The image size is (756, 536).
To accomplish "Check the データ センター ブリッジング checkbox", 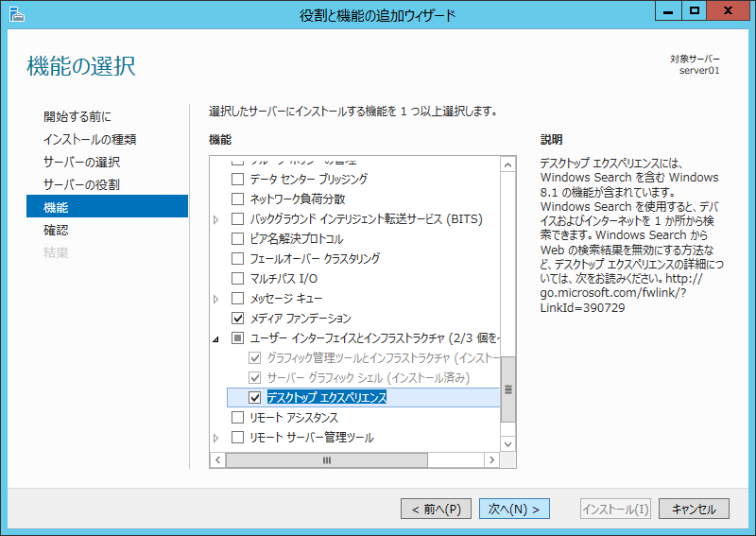I will pyautogui.click(x=238, y=179).
